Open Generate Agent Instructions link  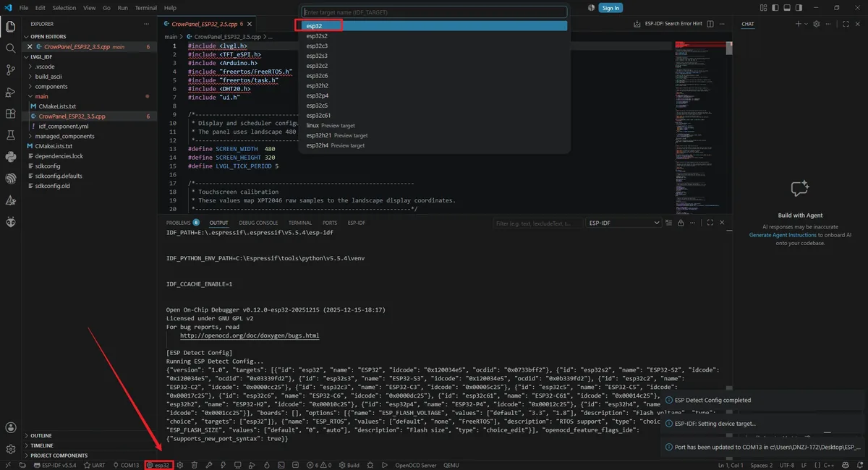click(783, 235)
